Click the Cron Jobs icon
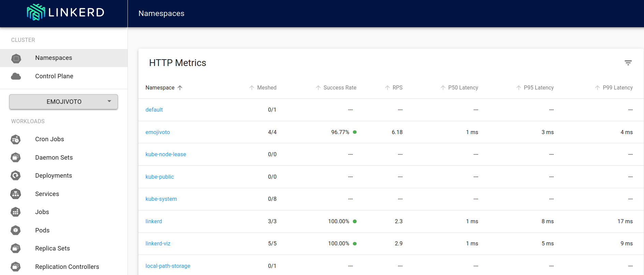 pyautogui.click(x=16, y=140)
